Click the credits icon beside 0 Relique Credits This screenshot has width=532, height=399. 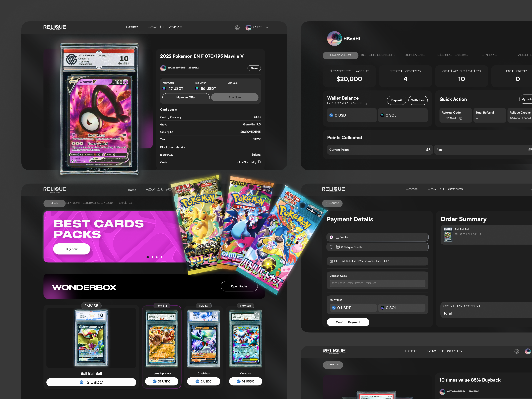click(x=338, y=247)
